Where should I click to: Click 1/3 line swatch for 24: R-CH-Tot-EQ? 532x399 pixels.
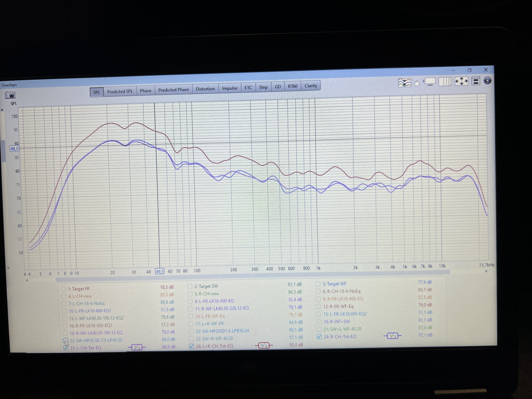pyautogui.click(x=392, y=336)
